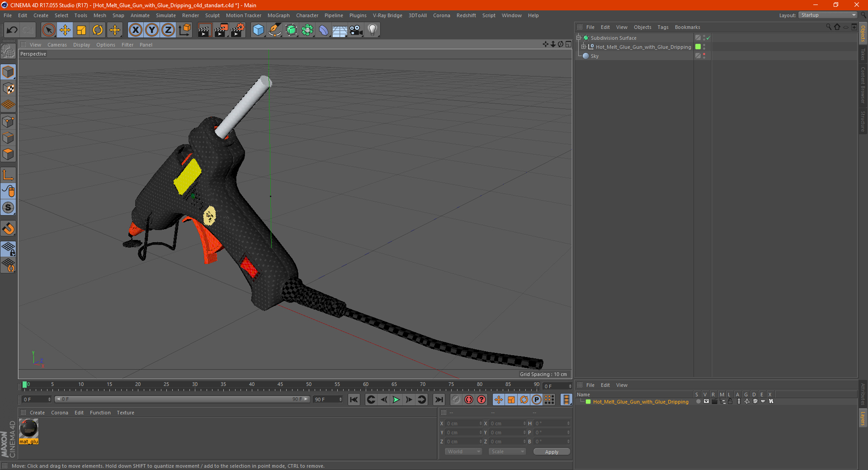Add a Cube primitive object
This screenshot has height=470, width=868.
click(258, 30)
